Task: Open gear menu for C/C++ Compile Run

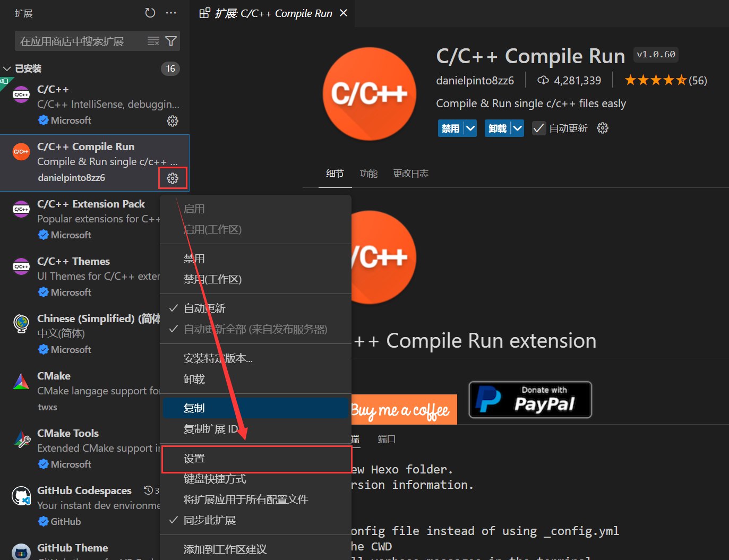Action: click(x=173, y=178)
